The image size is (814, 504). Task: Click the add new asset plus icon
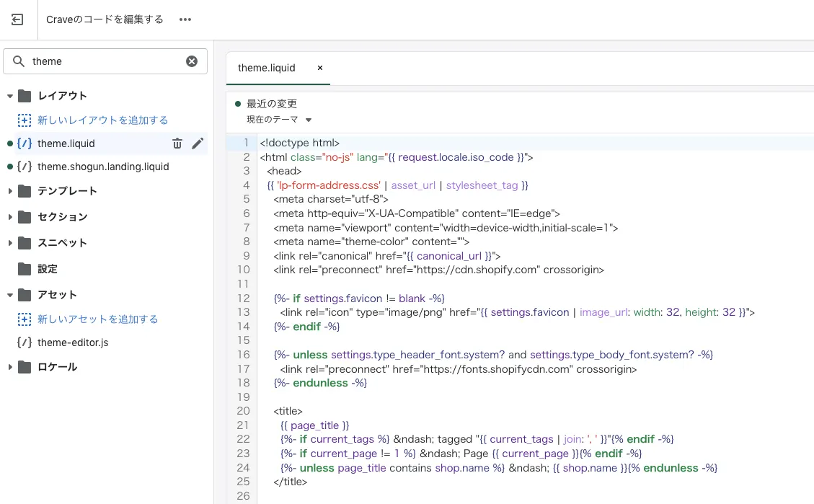(25, 319)
